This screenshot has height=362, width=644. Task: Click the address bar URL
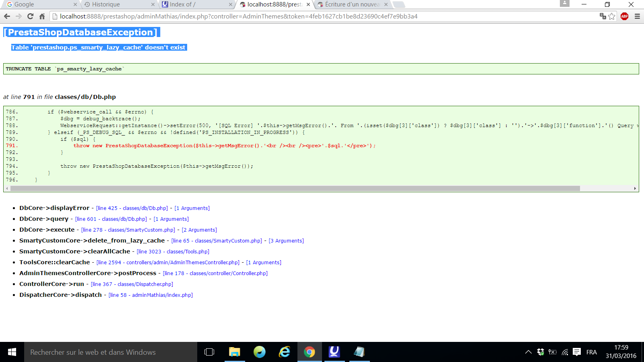pyautogui.click(x=239, y=16)
